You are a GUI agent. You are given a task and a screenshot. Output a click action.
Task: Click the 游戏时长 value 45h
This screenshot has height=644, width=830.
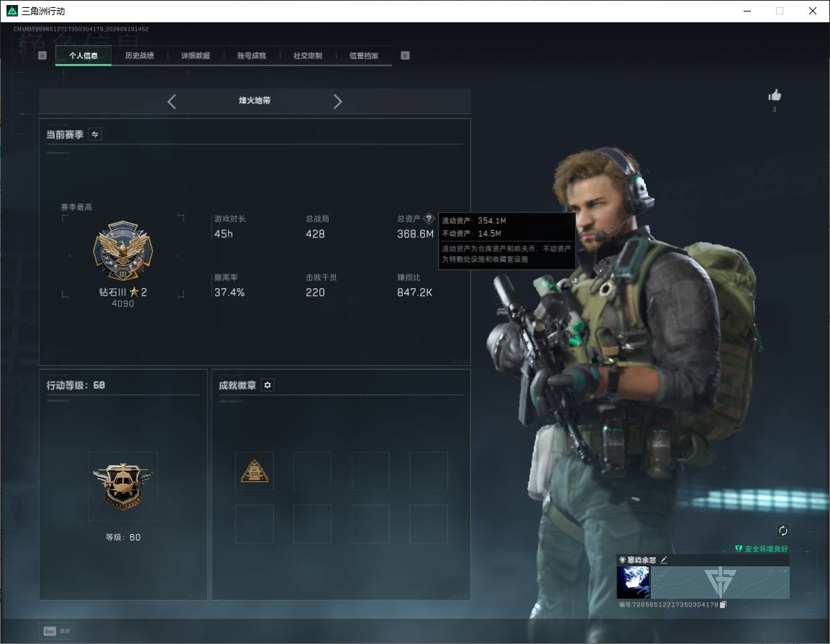224,234
